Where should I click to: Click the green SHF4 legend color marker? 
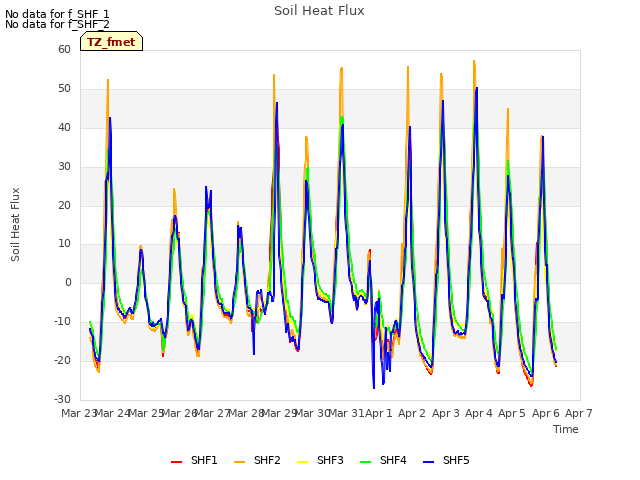pyautogui.click(x=365, y=461)
